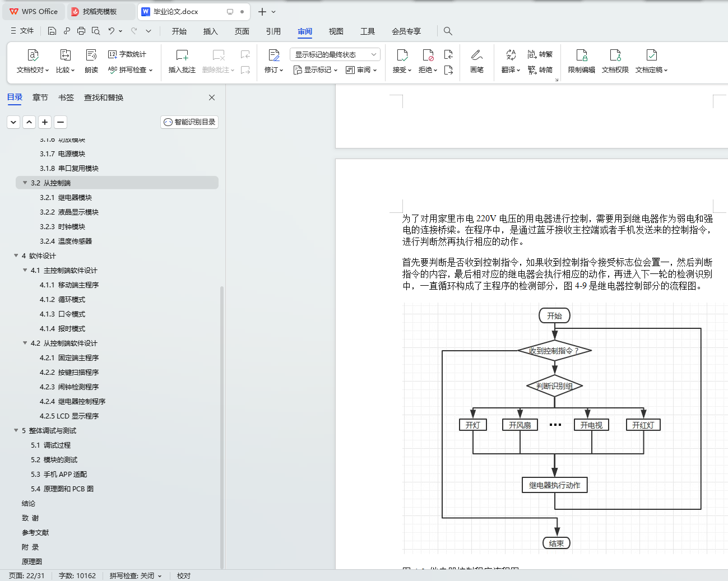Open the 会员专享 ribbon tab
The height and width of the screenshot is (581, 728).
406,31
